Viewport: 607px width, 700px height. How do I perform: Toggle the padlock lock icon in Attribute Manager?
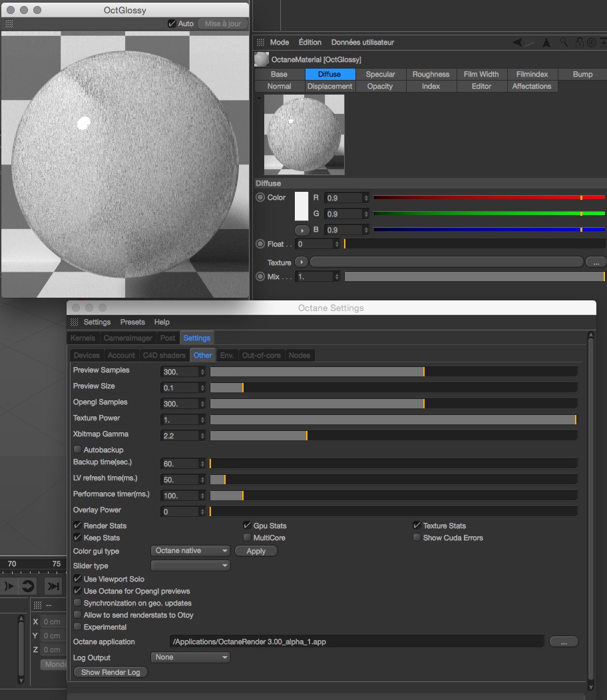coord(579,43)
